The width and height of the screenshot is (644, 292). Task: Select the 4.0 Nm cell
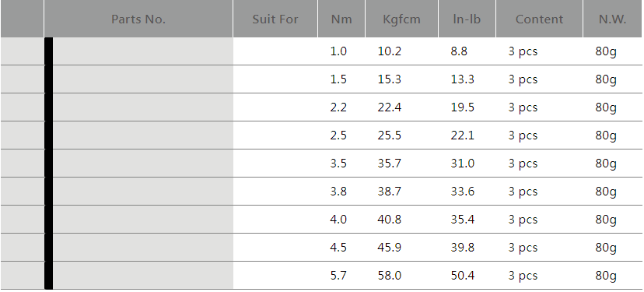point(338,220)
